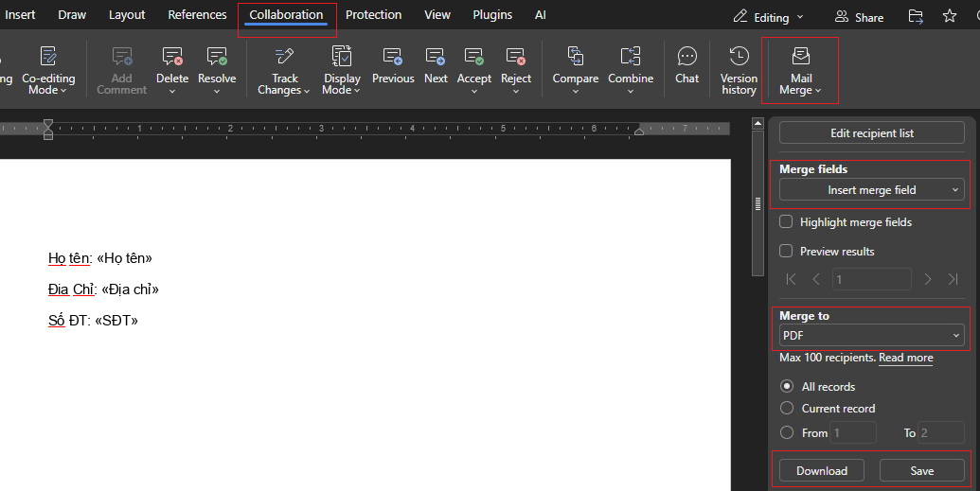
Task: Jump to first record in merge preview
Action: click(x=792, y=279)
